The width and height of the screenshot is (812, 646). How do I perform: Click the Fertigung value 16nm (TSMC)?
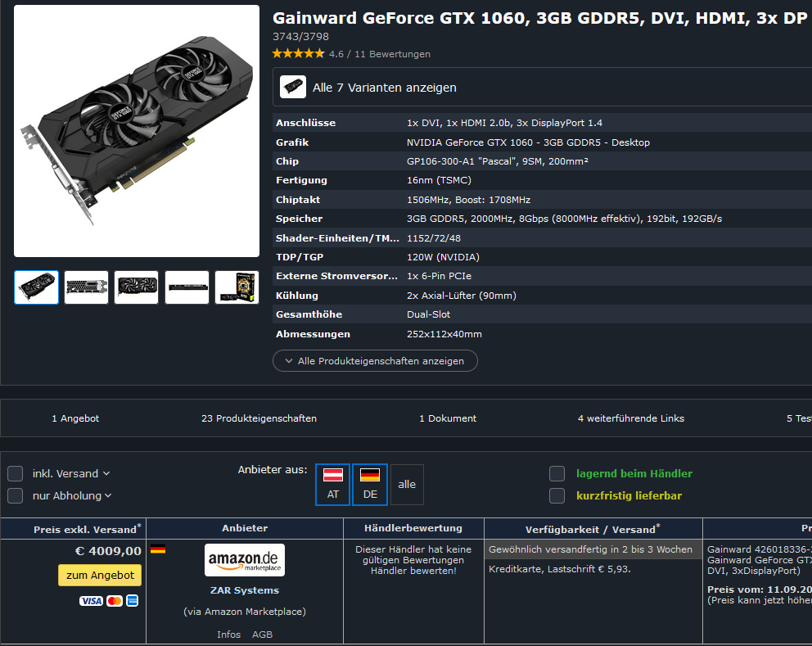click(439, 180)
